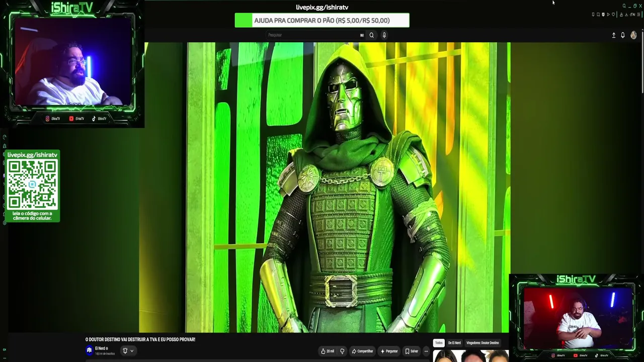644x362 pixels.
Task: Click the browser toolbar search magnifier
Action: [x=624, y=6]
